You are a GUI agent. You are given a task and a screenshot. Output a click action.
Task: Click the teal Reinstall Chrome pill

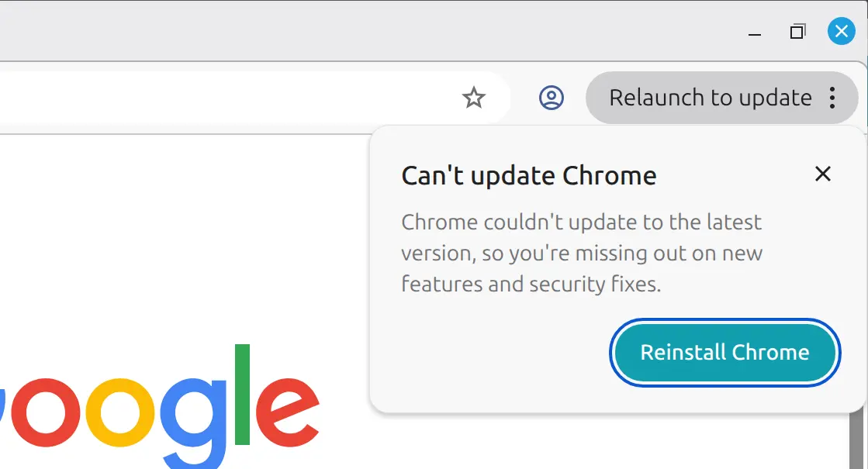(724, 352)
